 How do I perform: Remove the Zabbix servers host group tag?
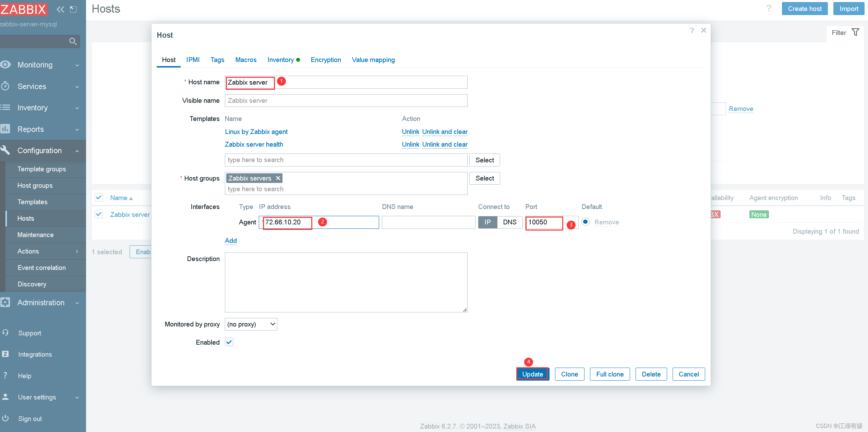click(278, 178)
